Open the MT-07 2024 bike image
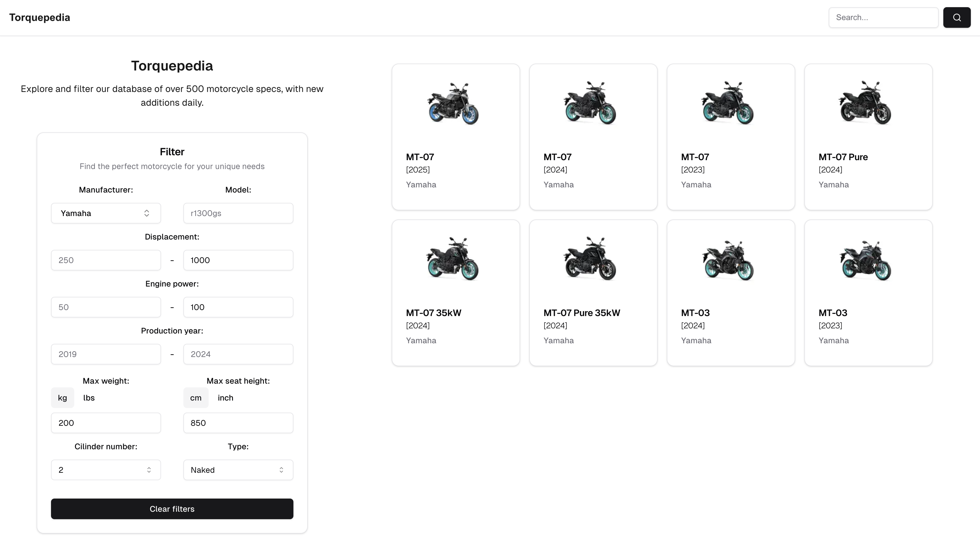The width and height of the screenshot is (980, 557). pyautogui.click(x=590, y=103)
